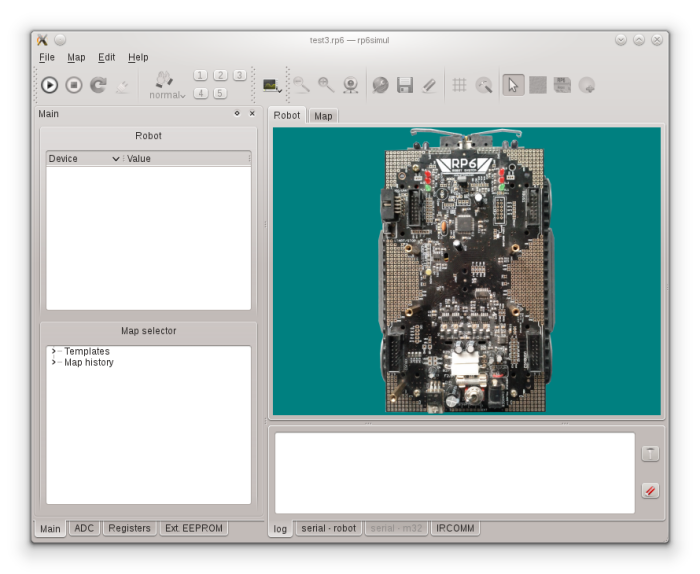Click the wrench map settings icon
Image resolution: width=700 pixels, height=574 pixels.
[x=380, y=85]
